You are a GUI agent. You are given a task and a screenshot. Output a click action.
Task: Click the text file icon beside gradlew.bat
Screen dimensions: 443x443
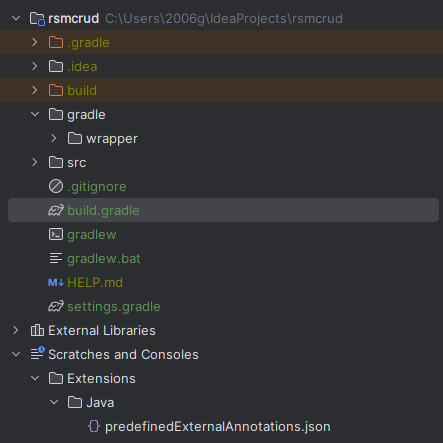tap(56, 258)
